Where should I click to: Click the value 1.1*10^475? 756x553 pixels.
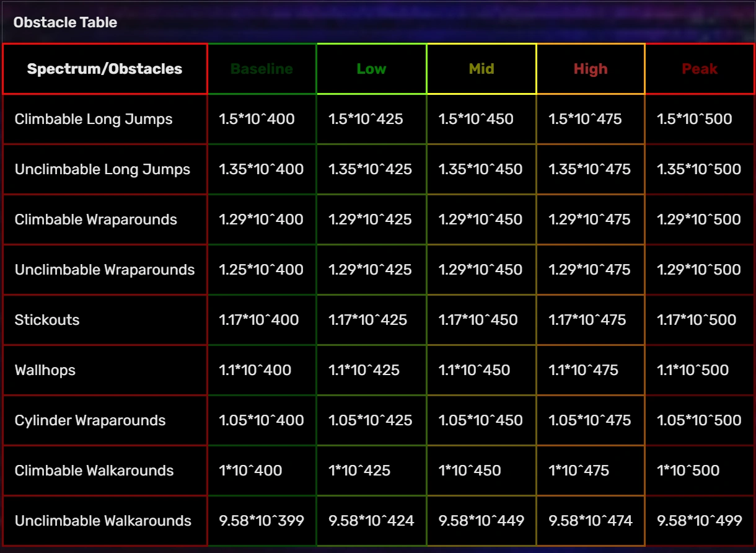click(x=583, y=370)
